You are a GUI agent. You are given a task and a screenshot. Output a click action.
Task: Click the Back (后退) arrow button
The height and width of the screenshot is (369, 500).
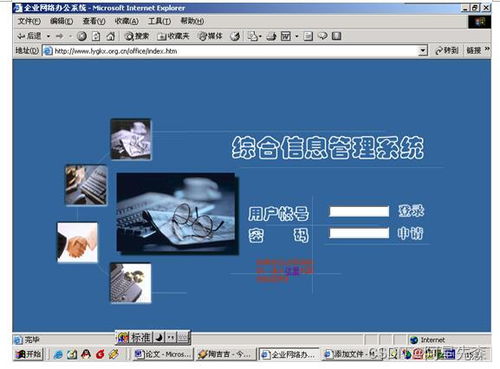[29, 36]
